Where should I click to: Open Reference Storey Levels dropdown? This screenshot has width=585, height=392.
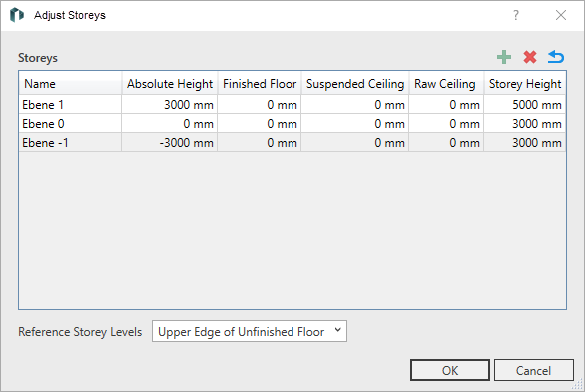point(250,331)
